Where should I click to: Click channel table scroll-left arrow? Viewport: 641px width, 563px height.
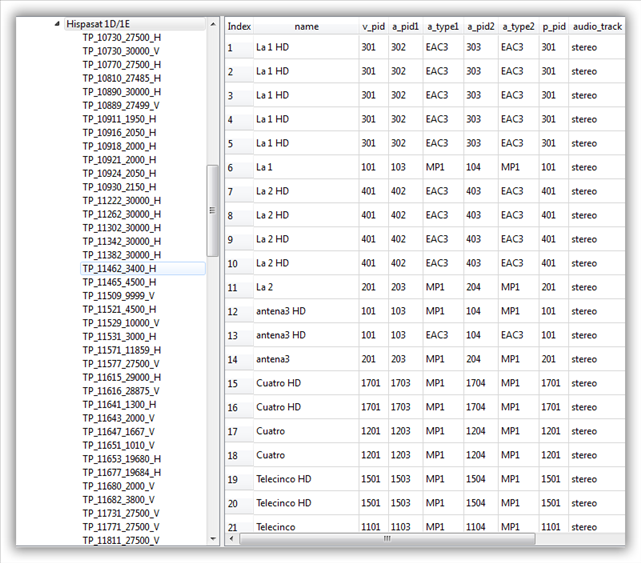[232, 538]
